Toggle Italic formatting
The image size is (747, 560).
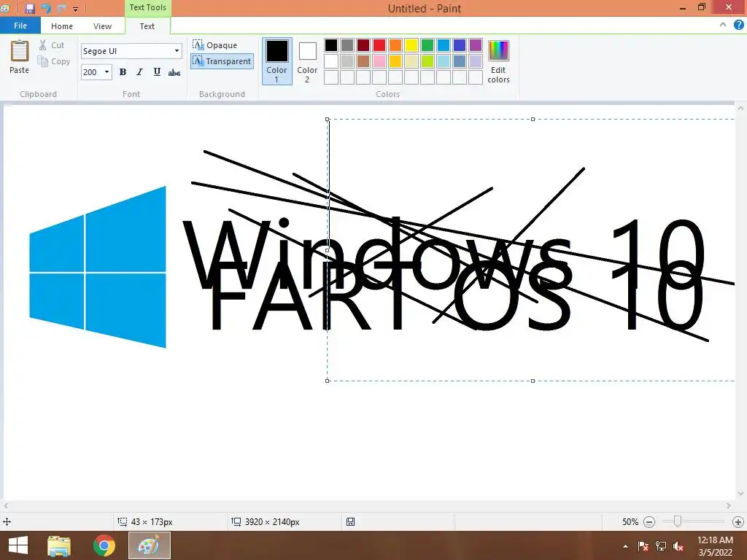[x=139, y=72]
